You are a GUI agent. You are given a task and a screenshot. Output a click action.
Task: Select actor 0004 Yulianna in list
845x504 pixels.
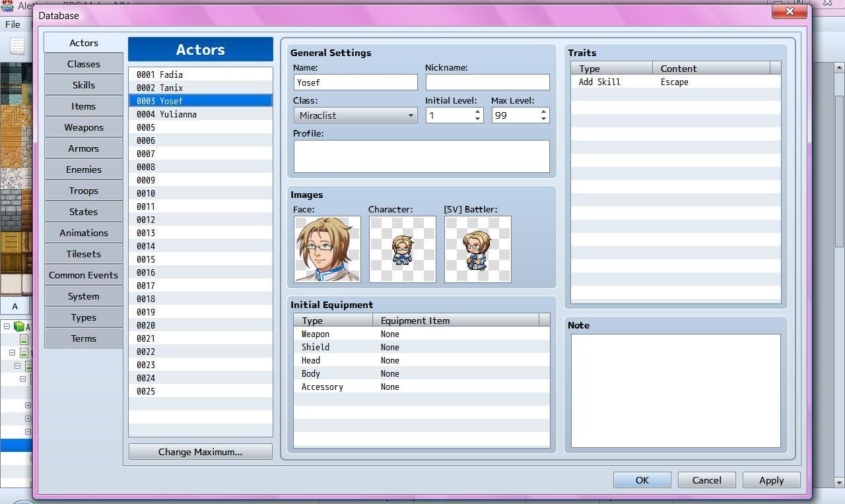tap(200, 114)
